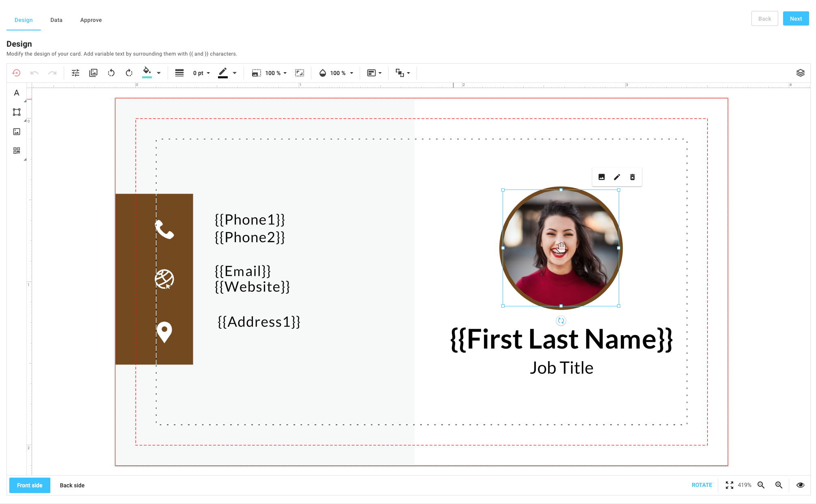Select the Text tool in left sidebar
The width and height of the screenshot is (816, 504).
click(x=16, y=93)
